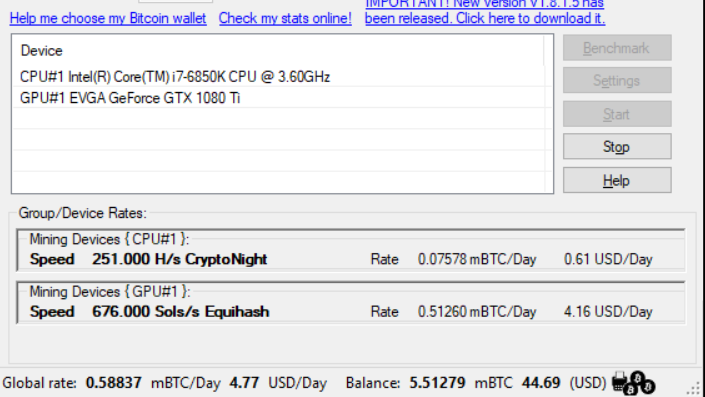Click the balance value 5.51279 mBTC

coord(437,383)
